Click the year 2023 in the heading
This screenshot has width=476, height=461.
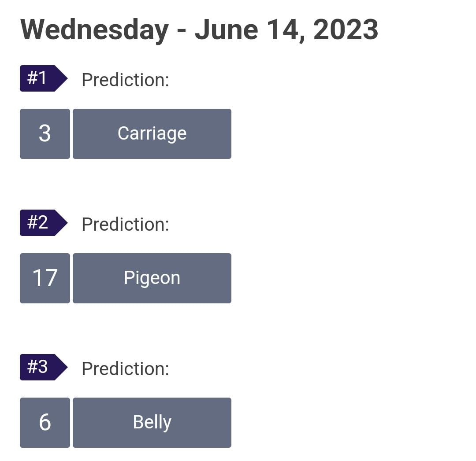pyautogui.click(x=346, y=30)
